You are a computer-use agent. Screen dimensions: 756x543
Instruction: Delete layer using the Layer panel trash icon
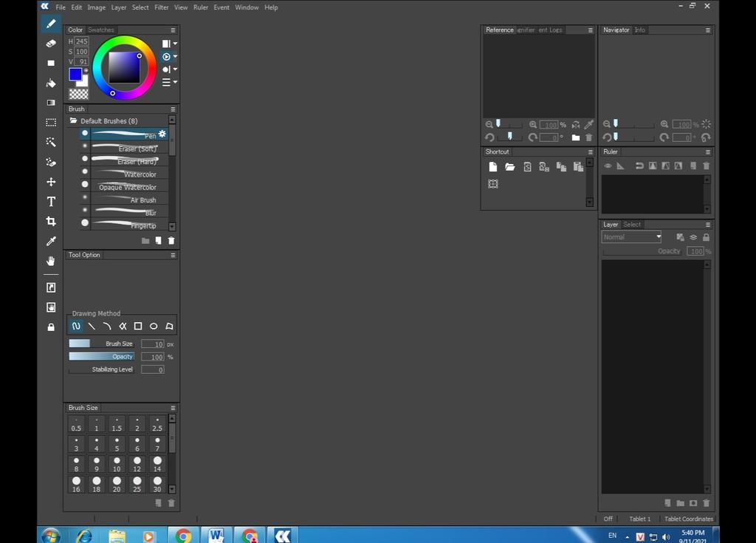point(707,503)
